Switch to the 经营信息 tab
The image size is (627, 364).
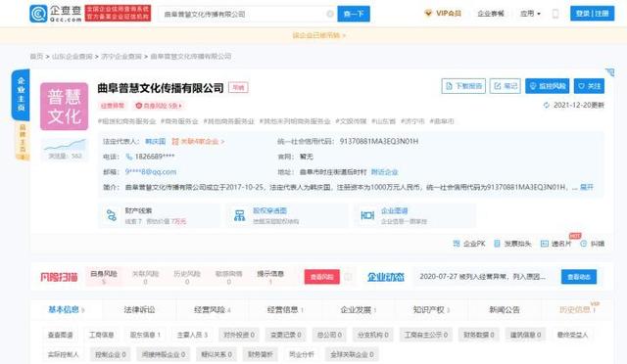pos(285,309)
